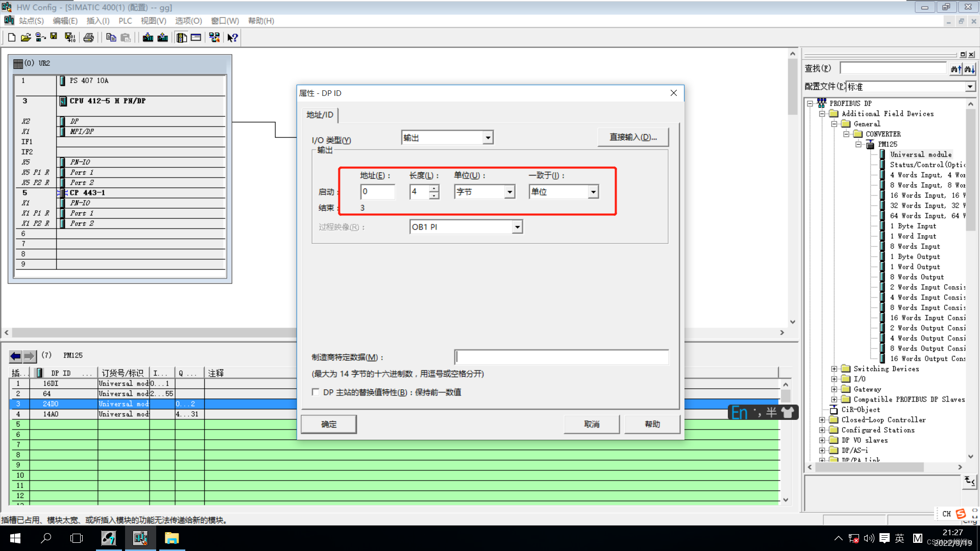Open the 插入(I) menu
The image size is (980, 551).
(x=98, y=21)
